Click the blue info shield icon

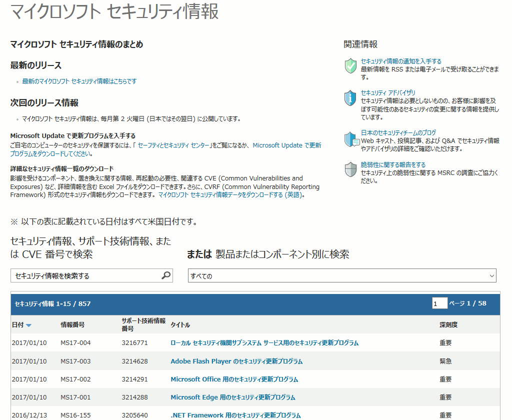tap(350, 97)
